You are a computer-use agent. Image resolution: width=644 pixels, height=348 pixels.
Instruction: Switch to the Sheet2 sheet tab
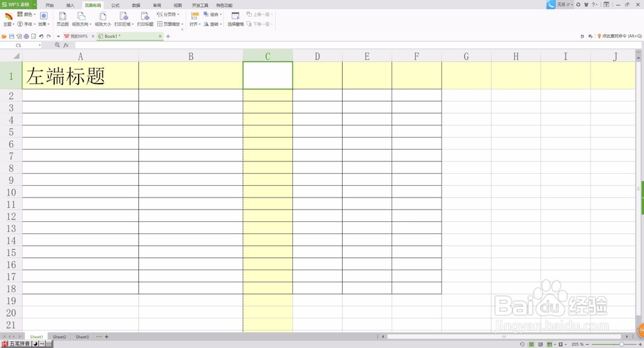pos(59,337)
